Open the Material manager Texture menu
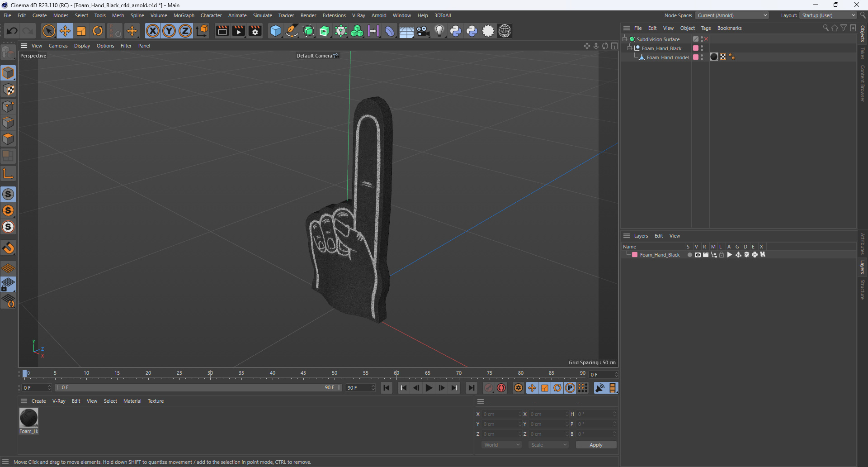 pyautogui.click(x=156, y=401)
